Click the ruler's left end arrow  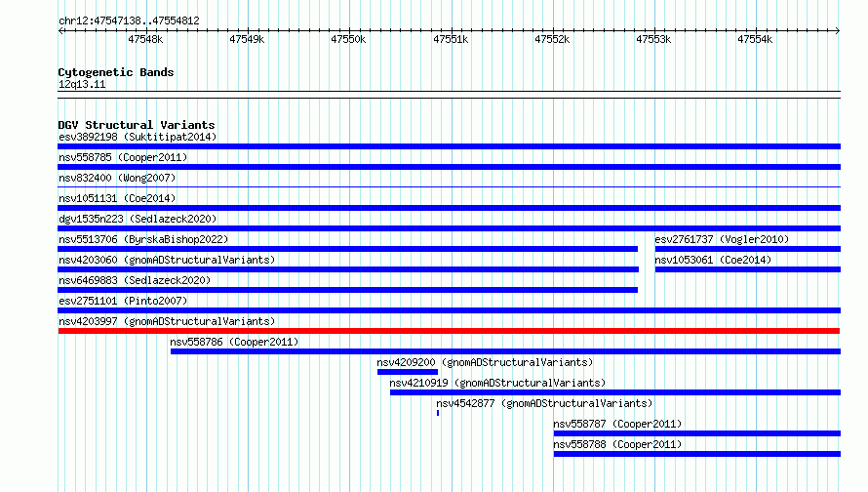tap(60, 30)
